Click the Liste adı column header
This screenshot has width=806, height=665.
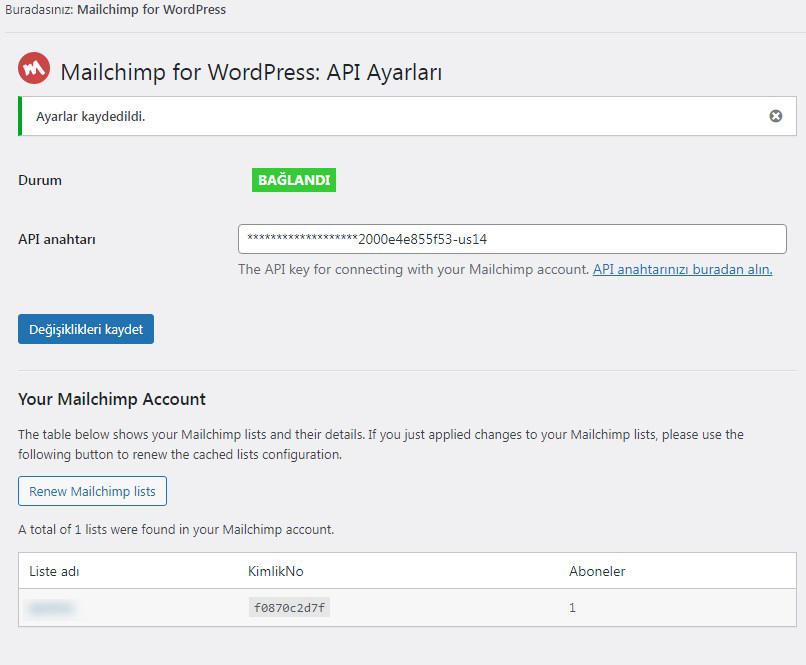pos(54,571)
